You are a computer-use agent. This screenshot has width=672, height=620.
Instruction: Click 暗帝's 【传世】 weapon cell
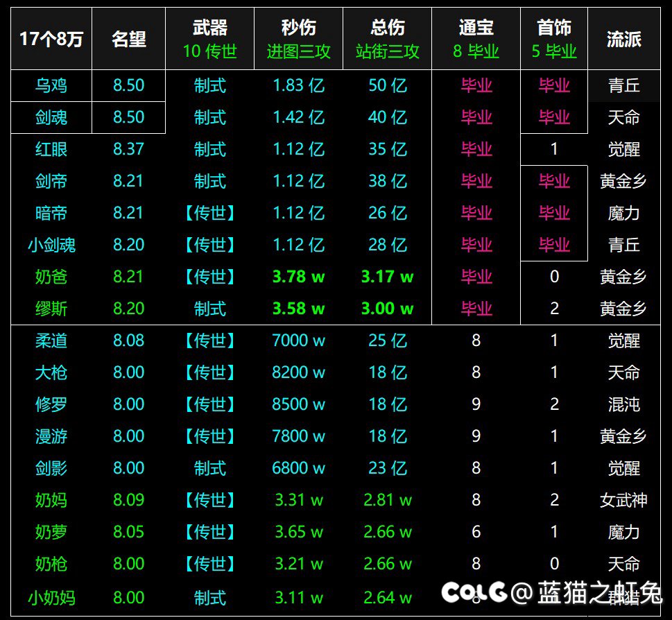point(209,214)
